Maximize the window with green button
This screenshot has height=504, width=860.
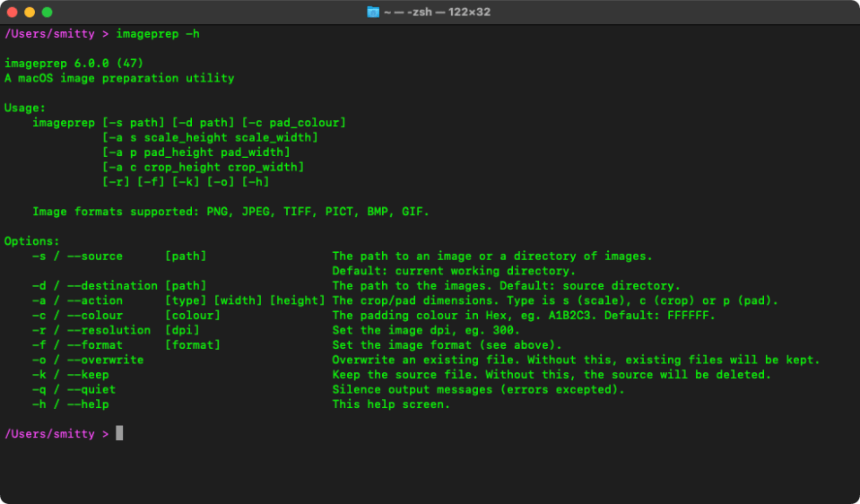pos(48,13)
